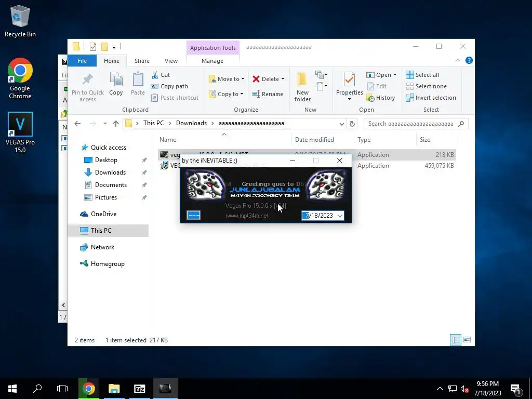Refresh the current folder view
This screenshot has width=532, height=399.
[352, 124]
